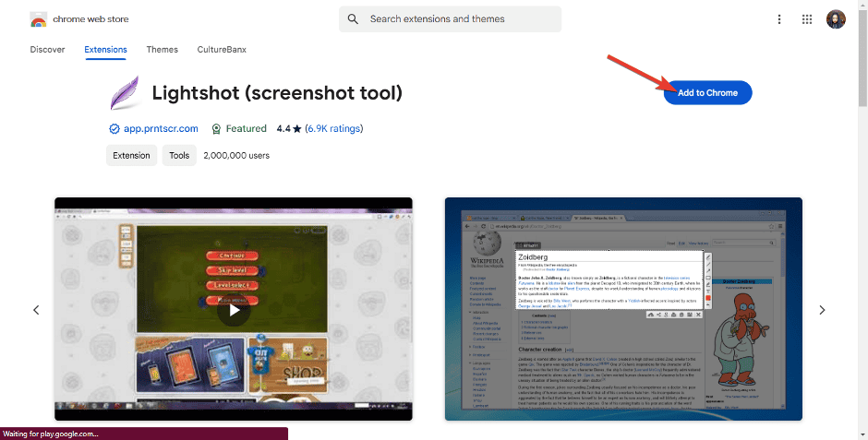Open the app.prntscr.com publisher link

[x=161, y=128]
